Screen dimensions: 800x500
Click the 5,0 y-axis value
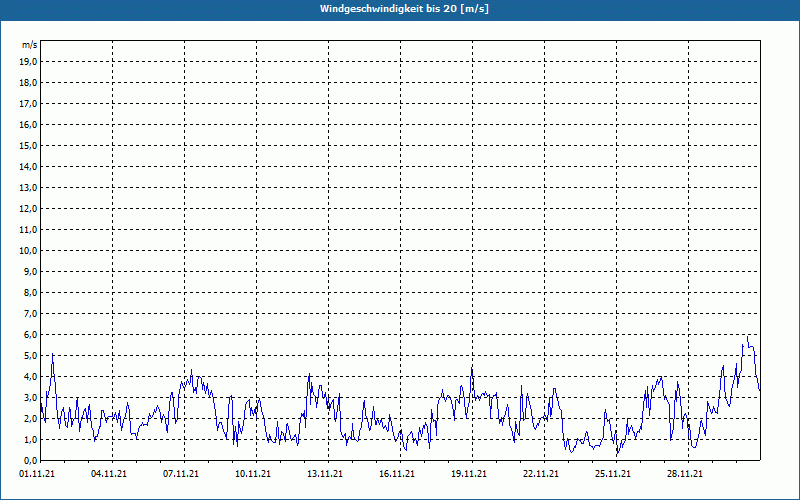point(31,356)
